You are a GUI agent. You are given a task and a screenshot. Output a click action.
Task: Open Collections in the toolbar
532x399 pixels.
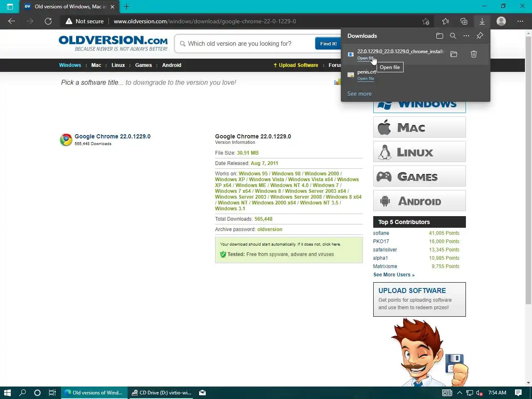[464, 21]
